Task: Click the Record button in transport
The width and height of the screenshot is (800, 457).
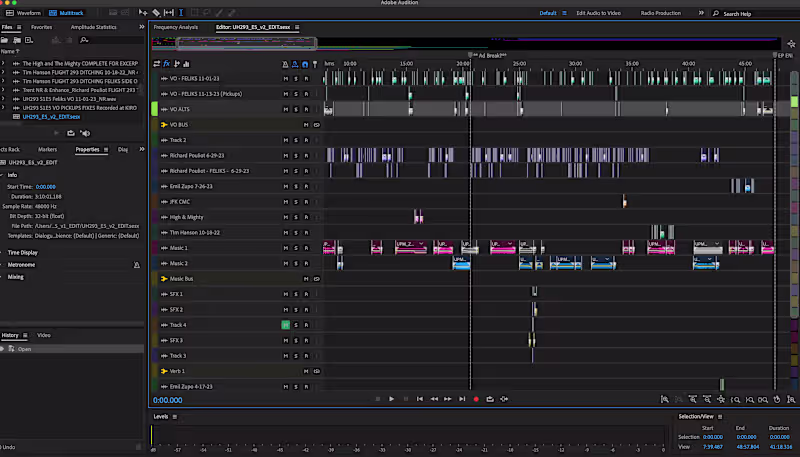Action: [476, 399]
